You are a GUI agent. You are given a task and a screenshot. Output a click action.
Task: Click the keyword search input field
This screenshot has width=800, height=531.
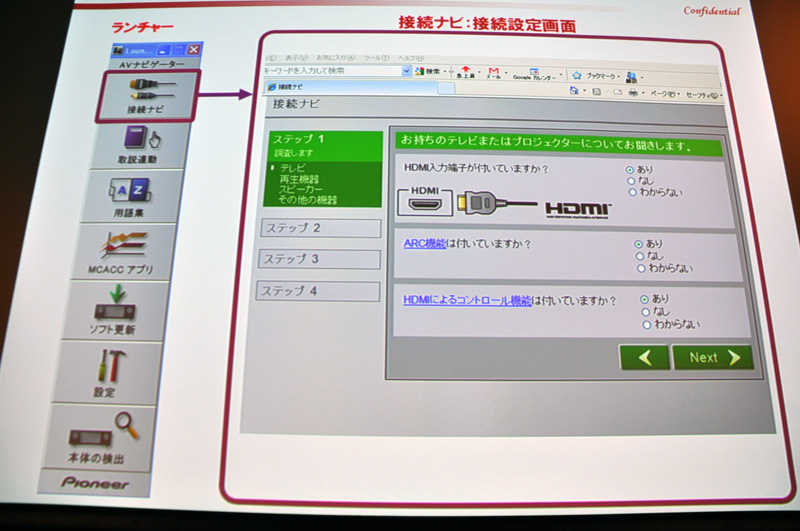point(333,70)
